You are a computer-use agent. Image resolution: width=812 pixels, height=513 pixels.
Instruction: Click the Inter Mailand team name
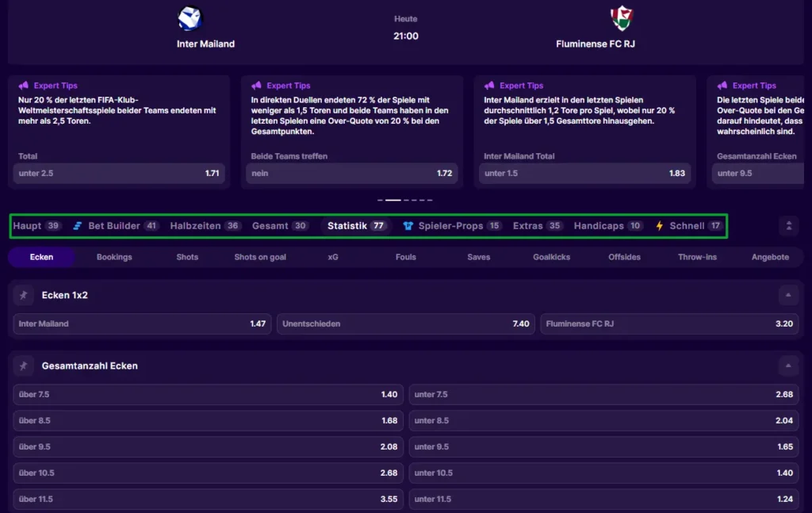[205, 44]
